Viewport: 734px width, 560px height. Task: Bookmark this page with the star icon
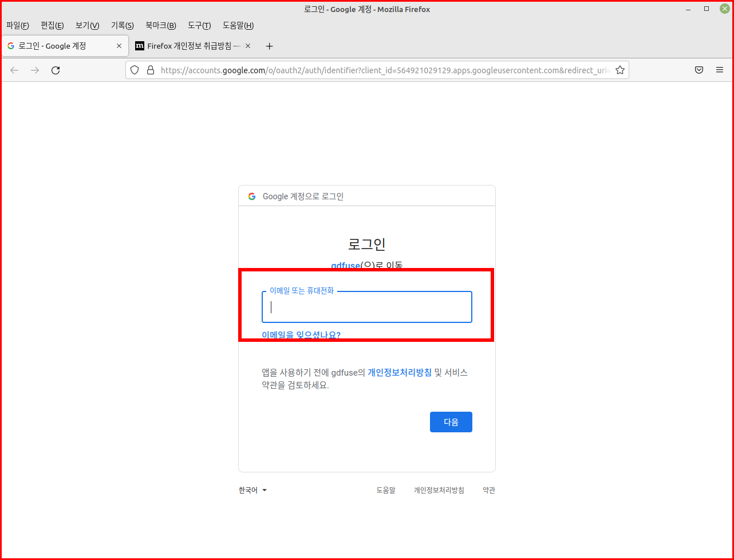[x=619, y=70]
